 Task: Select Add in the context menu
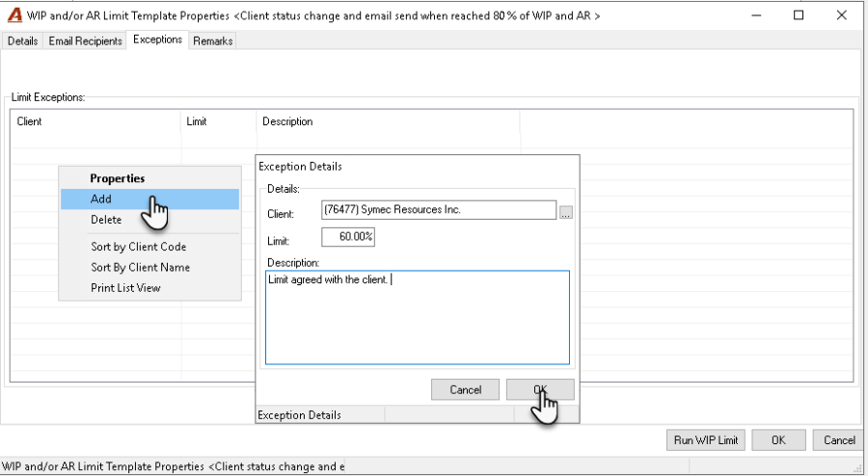(150, 199)
